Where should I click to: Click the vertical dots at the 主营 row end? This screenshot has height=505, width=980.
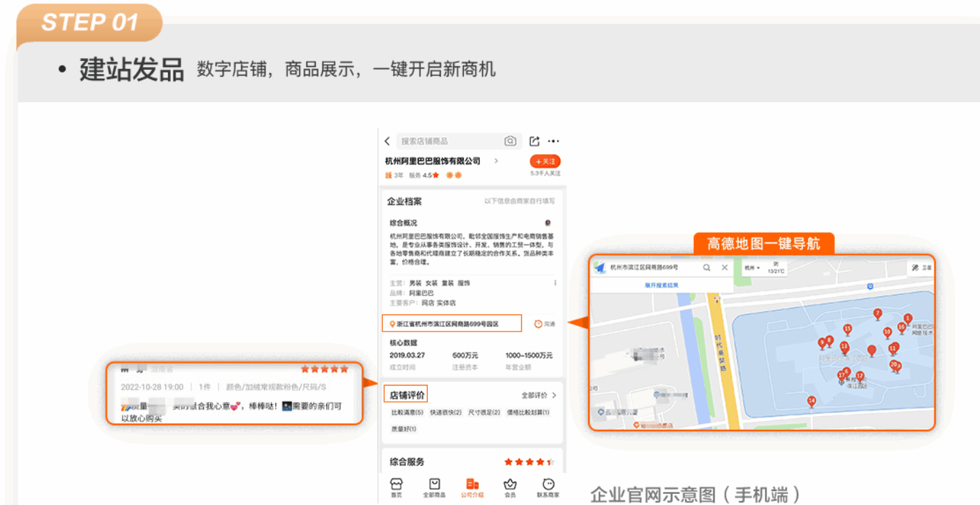(x=555, y=283)
